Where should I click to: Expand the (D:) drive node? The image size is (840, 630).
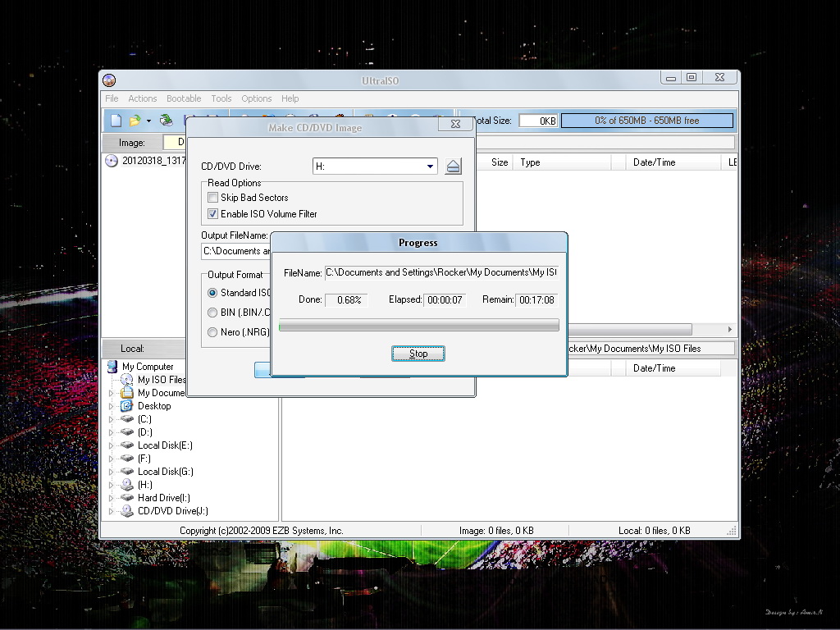(x=112, y=432)
